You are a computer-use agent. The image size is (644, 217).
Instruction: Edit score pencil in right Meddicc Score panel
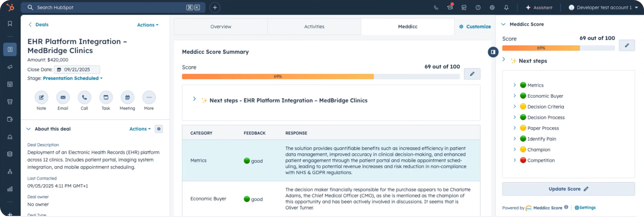point(626,46)
